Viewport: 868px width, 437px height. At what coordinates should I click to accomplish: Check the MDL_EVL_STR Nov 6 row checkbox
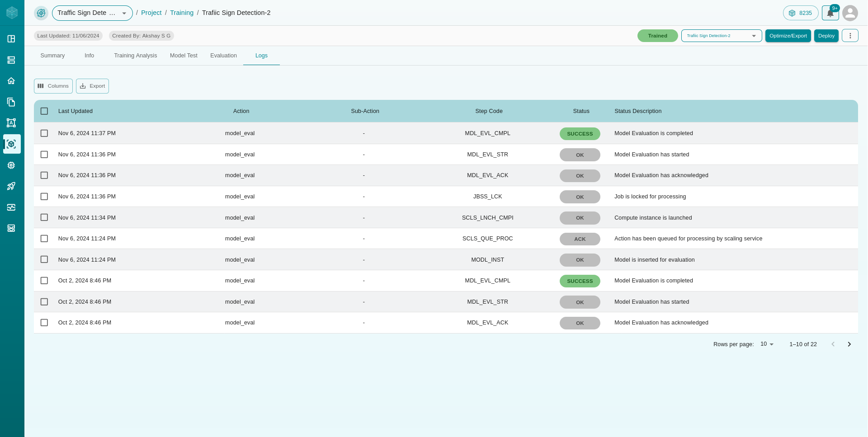click(44, 155)
